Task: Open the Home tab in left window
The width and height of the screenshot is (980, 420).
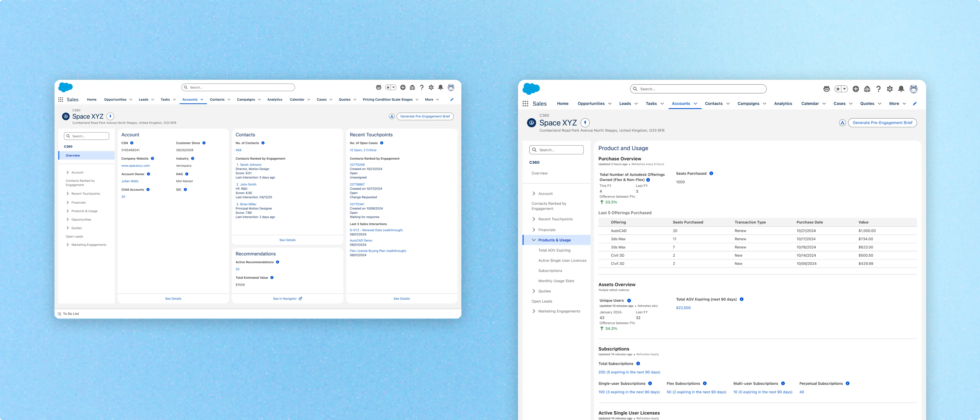Action: pos(92,100)
